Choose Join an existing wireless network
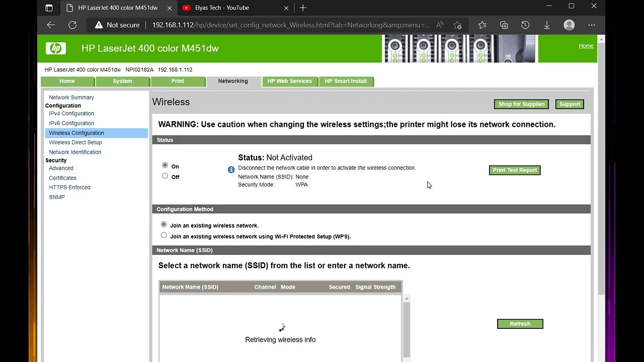 [x=164, y=224]
